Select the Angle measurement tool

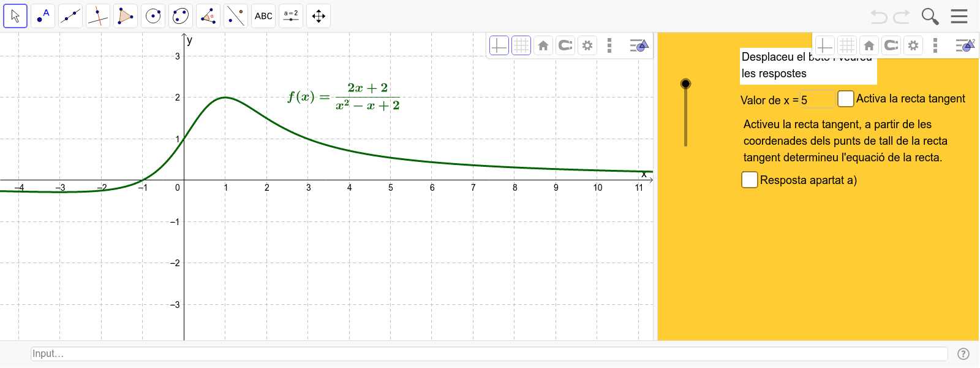click(208, 16)
